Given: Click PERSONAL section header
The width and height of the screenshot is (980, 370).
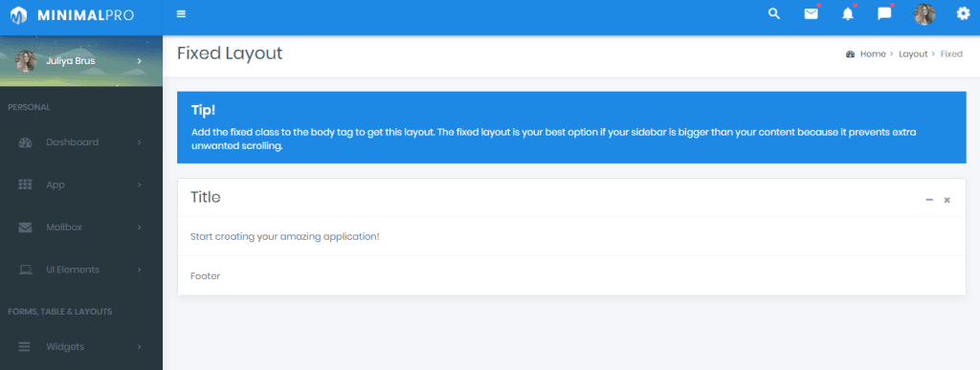Looking at the screenshot, I should point(29,107).
